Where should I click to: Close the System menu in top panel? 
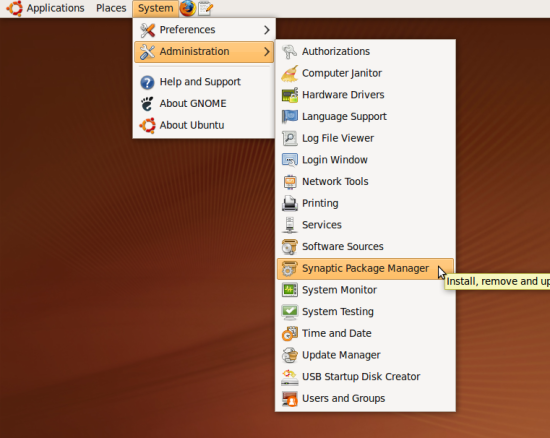pyautogui.click(x=155, y=8)
